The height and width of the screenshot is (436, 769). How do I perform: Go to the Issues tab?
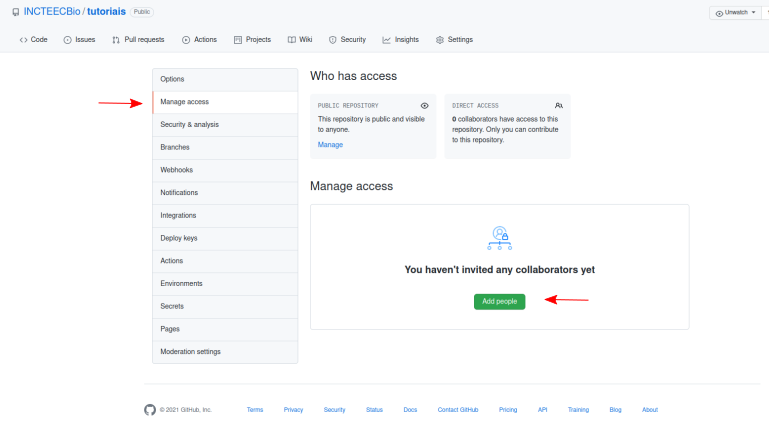pos(79,40)
